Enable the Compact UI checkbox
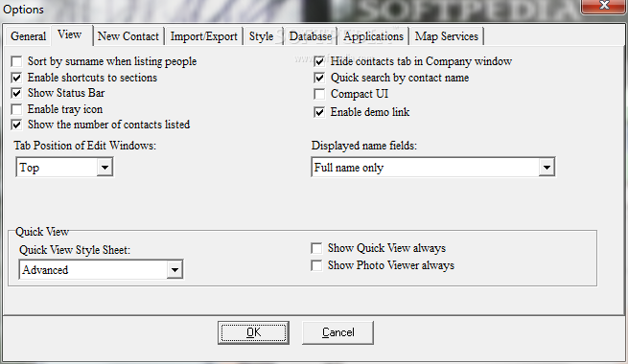This screenshot has height=364, width=628. 319,94
